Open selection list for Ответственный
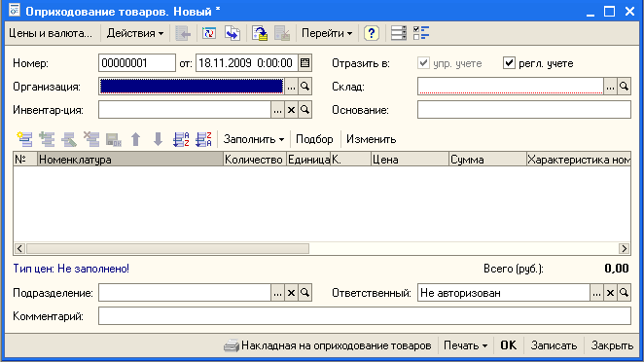Screen dimensions: 644x362 (x=596, y=293)
